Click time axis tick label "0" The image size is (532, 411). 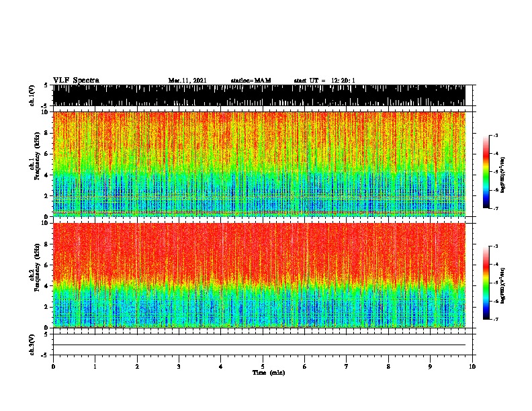[53, 367]
